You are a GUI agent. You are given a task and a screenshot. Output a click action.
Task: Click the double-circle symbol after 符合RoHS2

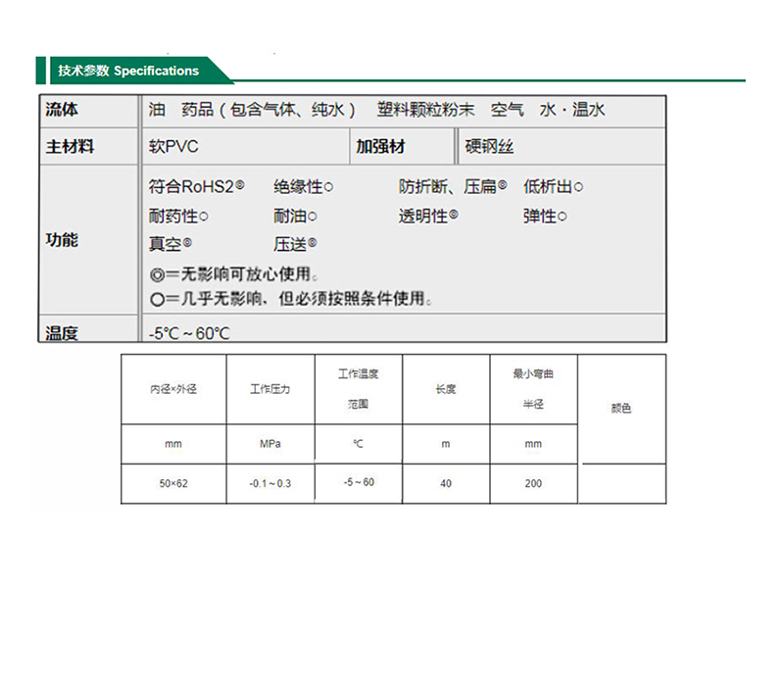pos(240,185)
